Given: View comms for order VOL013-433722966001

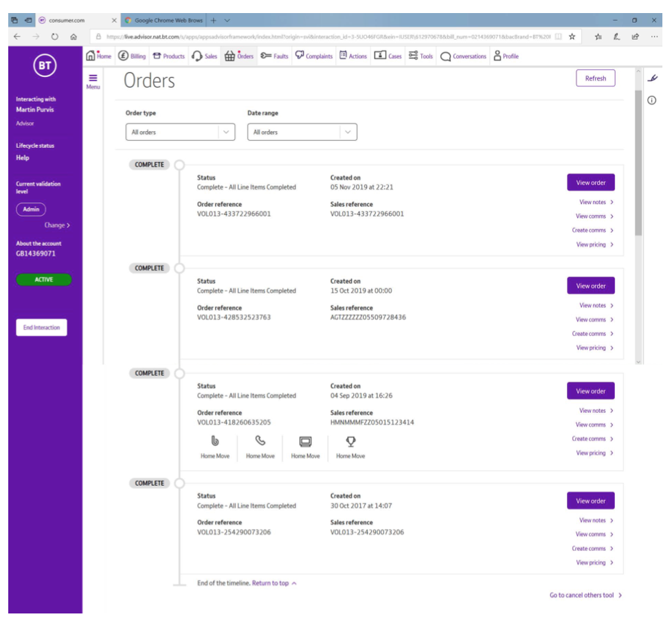Looking at the screenshot, I should click(594, 216).
